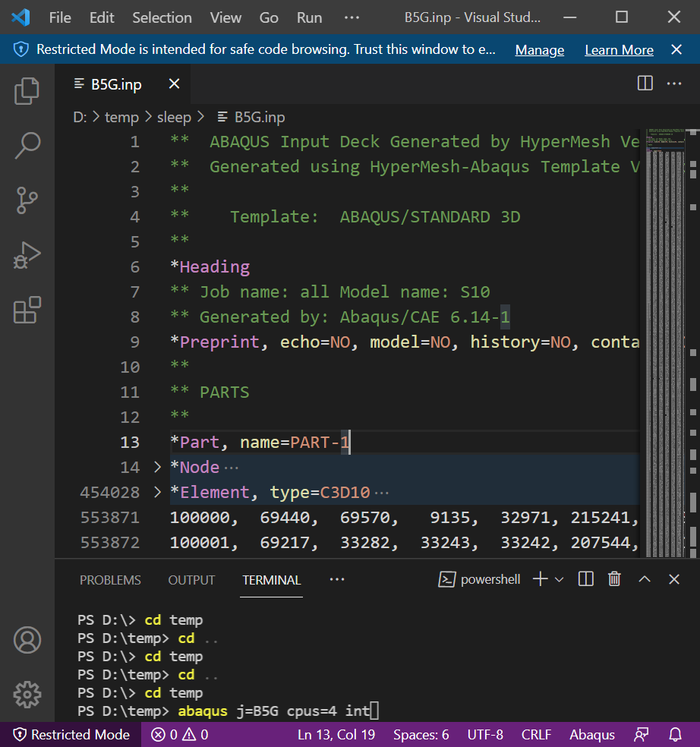This screenshot has height=747, width=700.
Task: Open new terminal launch profile dropdown
Action: point(560,579)
